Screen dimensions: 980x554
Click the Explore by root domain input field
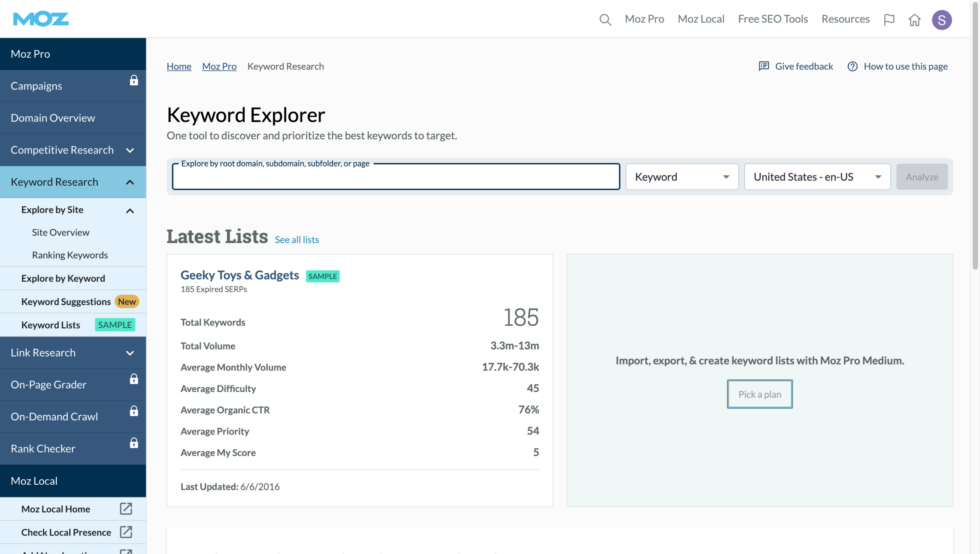pyautogui.click(x=395, y=178)
